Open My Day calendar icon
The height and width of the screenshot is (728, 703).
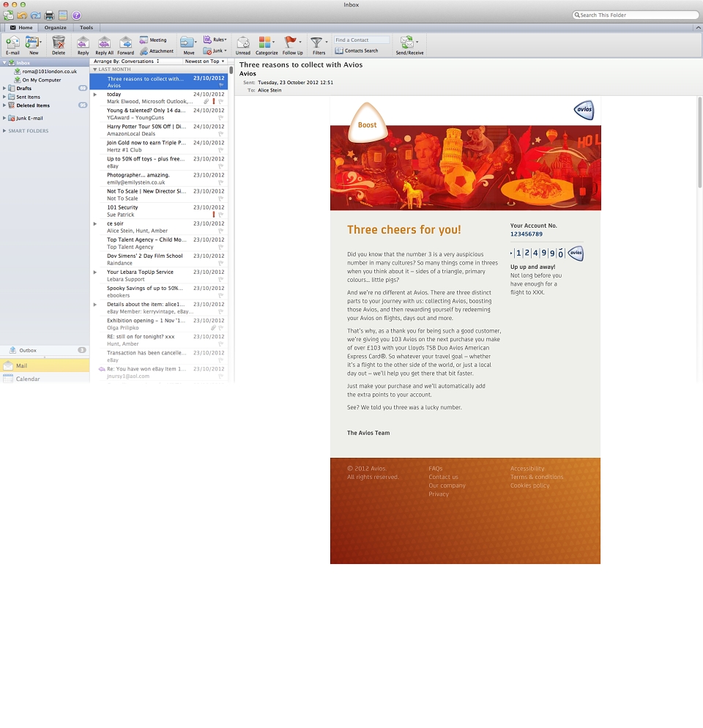[63, 15]
